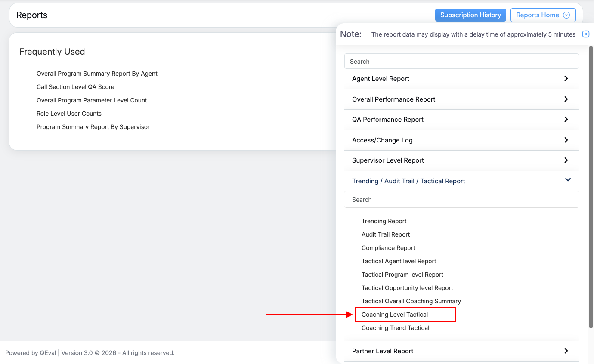The image size is (594, 364).
Task: Click the search field under Trending section
Action: click(x=461, y=200)
